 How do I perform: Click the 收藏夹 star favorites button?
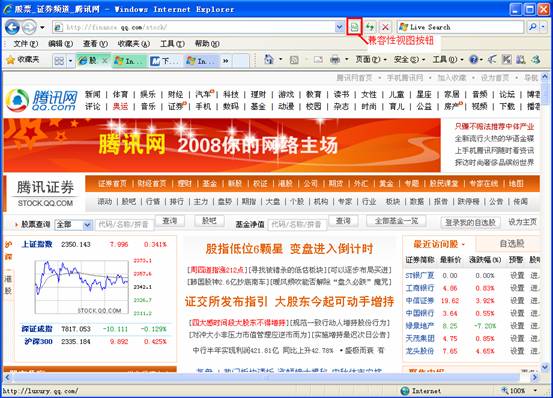tap(23, 60)
